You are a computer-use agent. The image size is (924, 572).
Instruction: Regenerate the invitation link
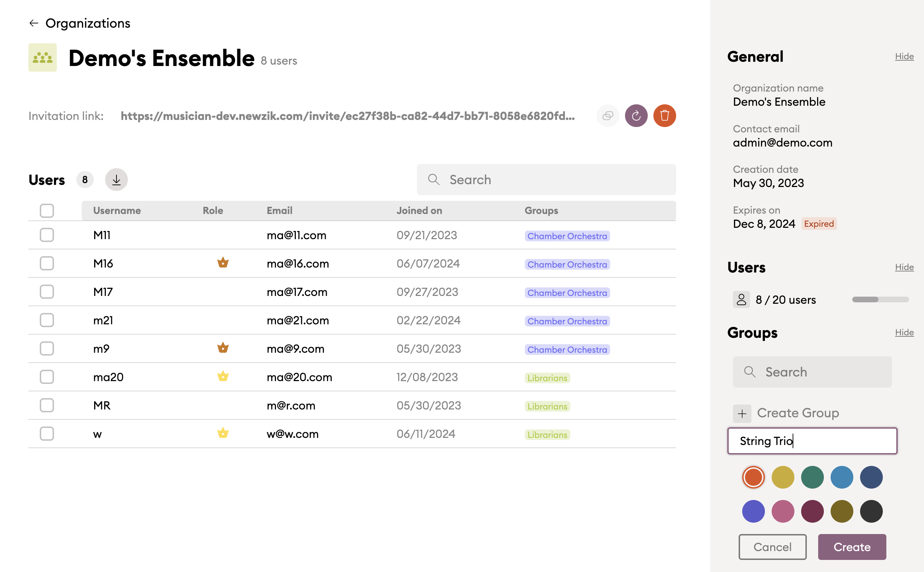coord(636,116)
